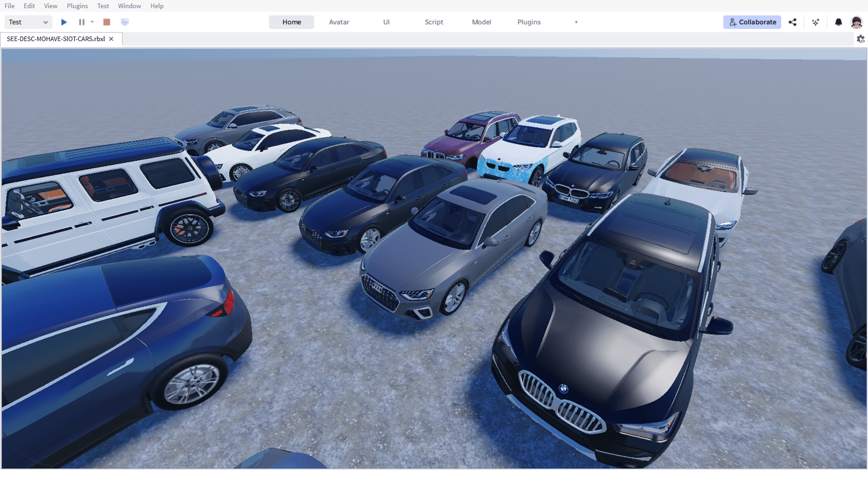Open viewport settings gear icon

(860, 39)
